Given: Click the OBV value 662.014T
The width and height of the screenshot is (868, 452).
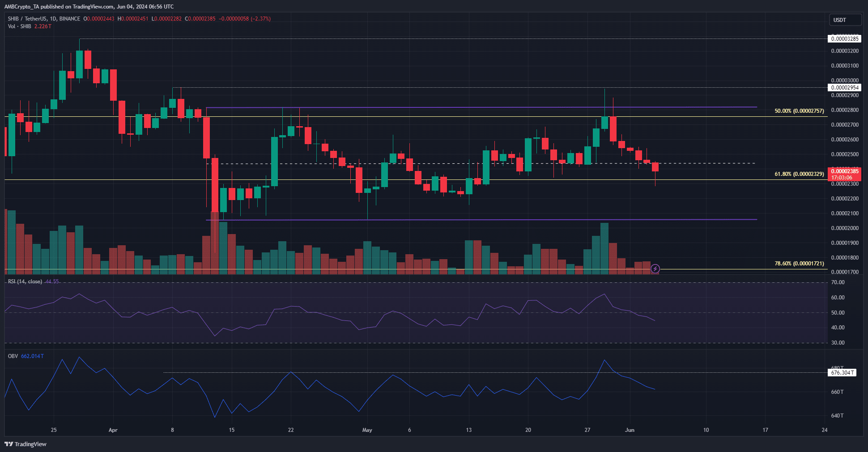Looking at the screenshot, I should coord(32,356).
